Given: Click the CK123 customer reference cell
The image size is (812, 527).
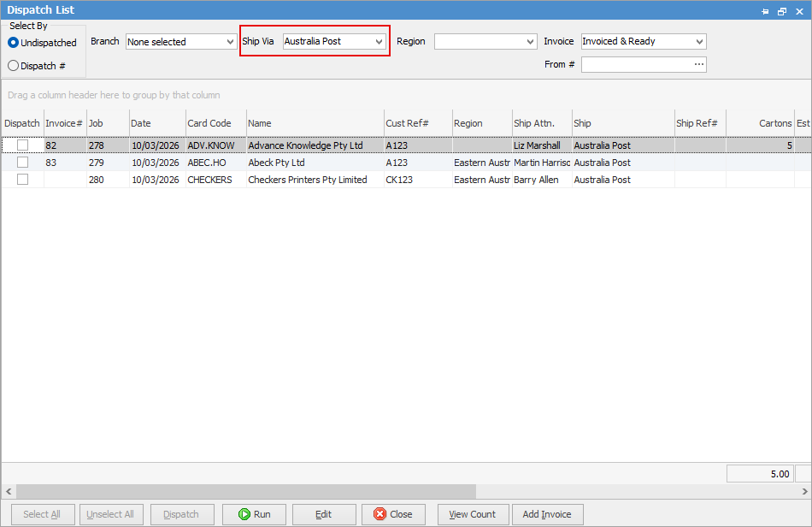Looking at the screenshot, I should [419, 180].
